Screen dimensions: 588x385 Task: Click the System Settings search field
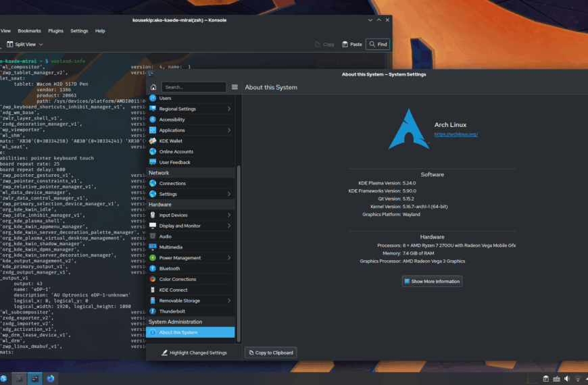(194, 87)
